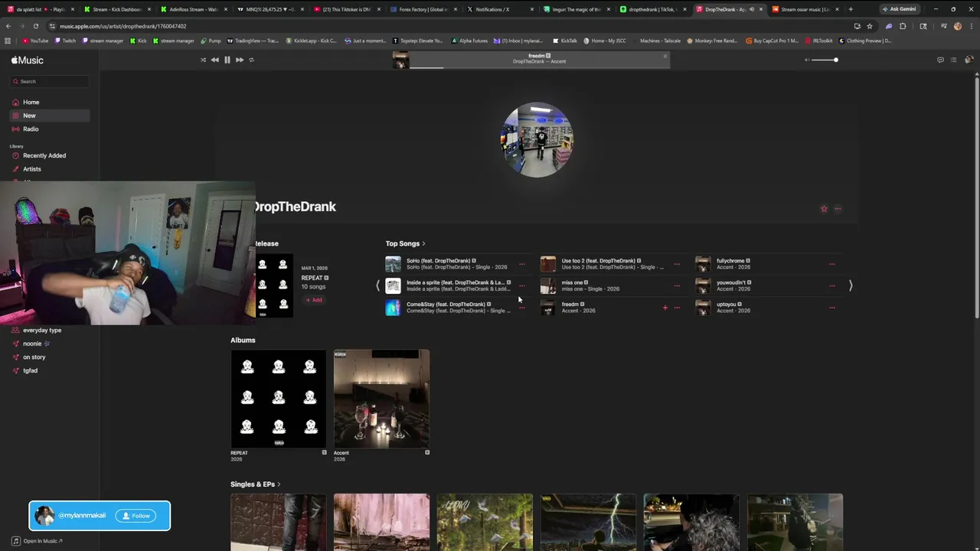980x551 pixels.
Task: Open the account profile avatar in Apple Music
Action: [969, 60]
